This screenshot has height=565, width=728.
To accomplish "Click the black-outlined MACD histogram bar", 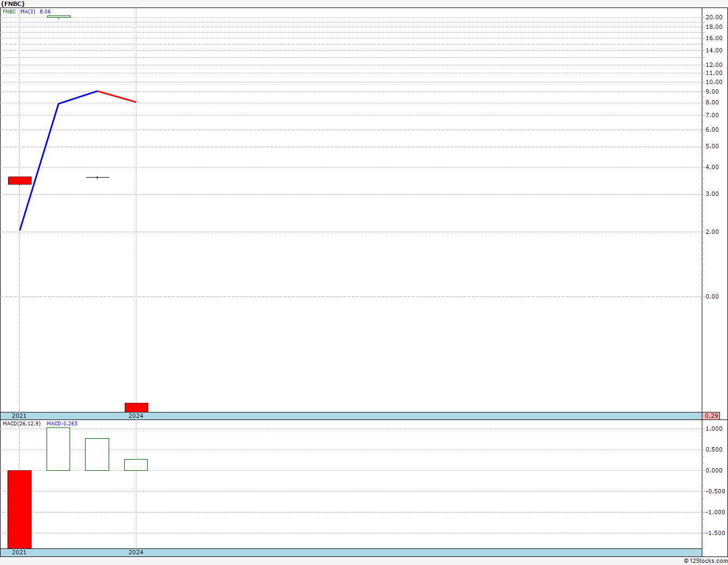I will click(x=97, y=454).
